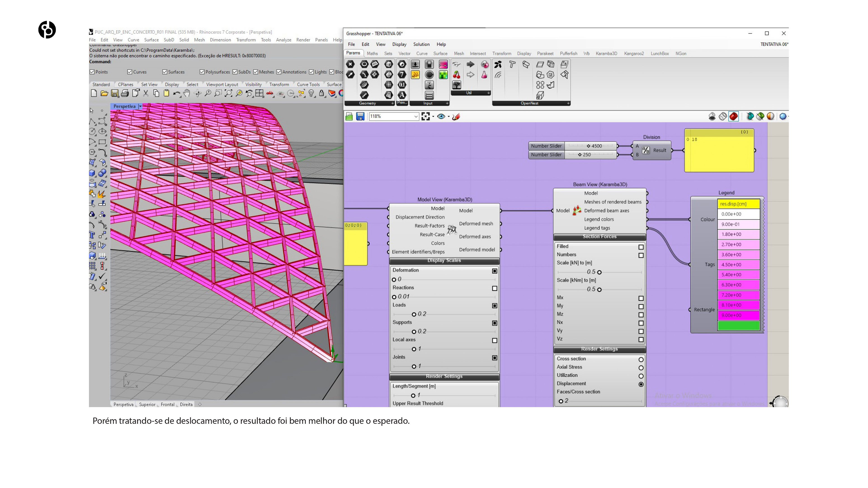Toggle the Filled checkbox under Section Forces
The width and height of the screenshot is (868, 488).
(641, 247)
